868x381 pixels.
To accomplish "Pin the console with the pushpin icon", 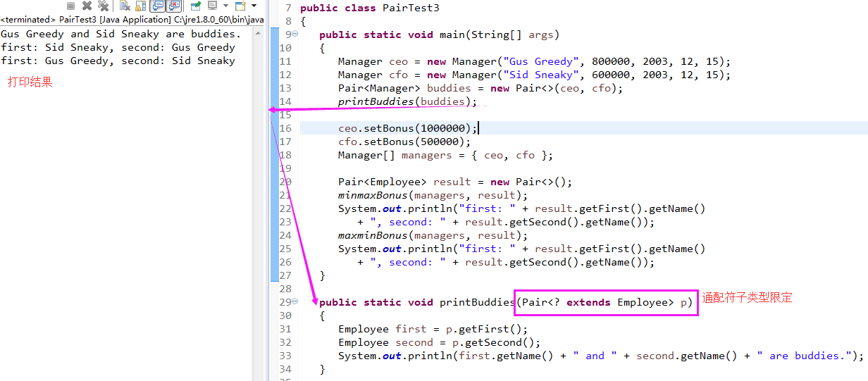I will pyautogui.click(x=196, y=6).
